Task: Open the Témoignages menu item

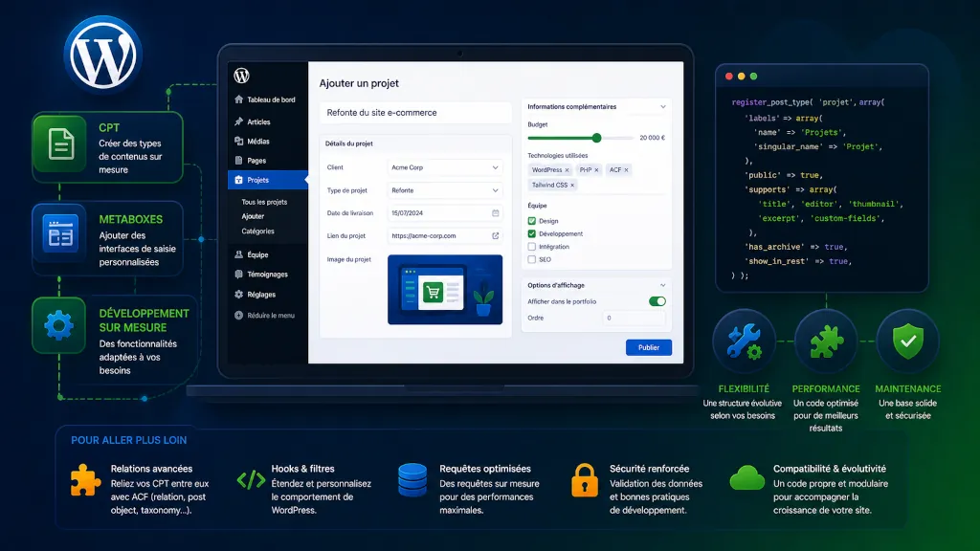Action: 268,275
